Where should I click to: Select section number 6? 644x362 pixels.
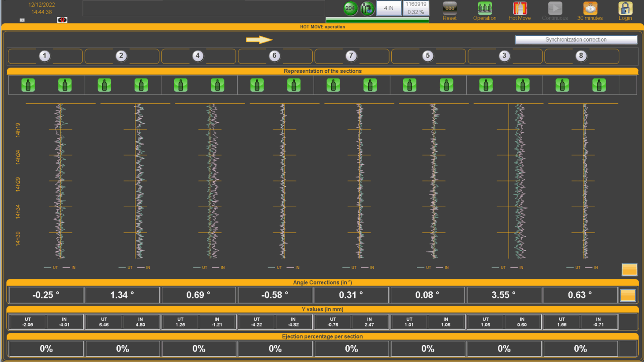point(274,56)
